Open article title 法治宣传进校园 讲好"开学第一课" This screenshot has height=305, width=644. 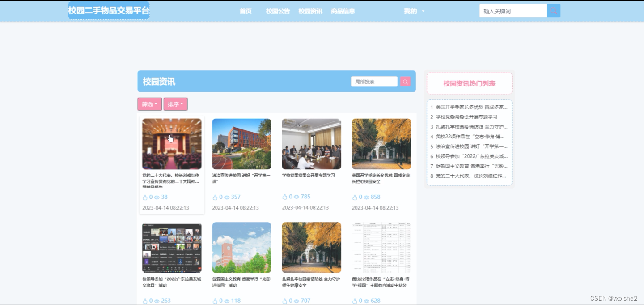click(241, 178)
